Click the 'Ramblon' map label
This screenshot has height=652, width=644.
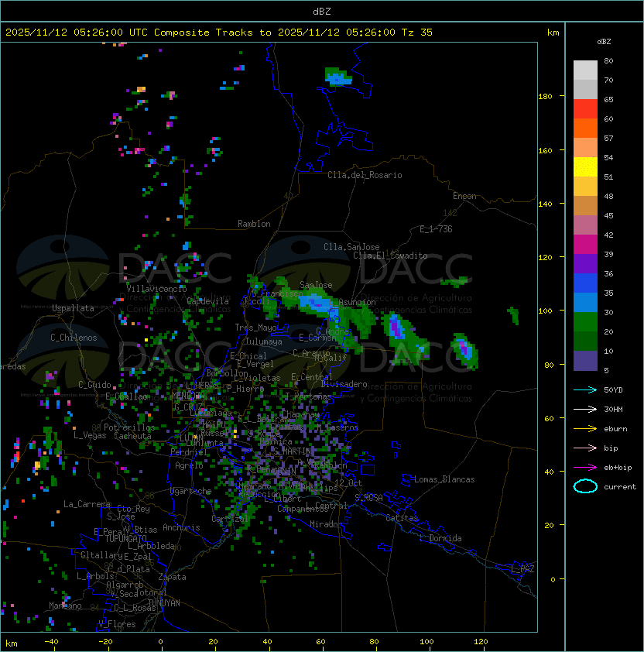254,224
